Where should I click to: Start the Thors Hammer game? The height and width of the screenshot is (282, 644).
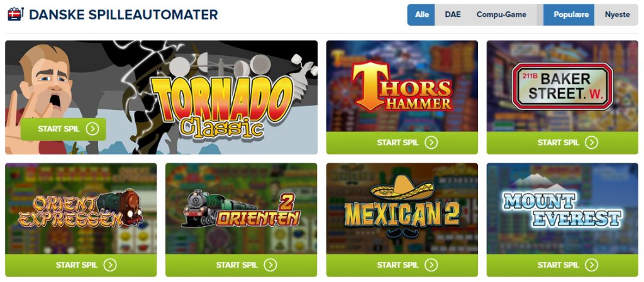402,143
